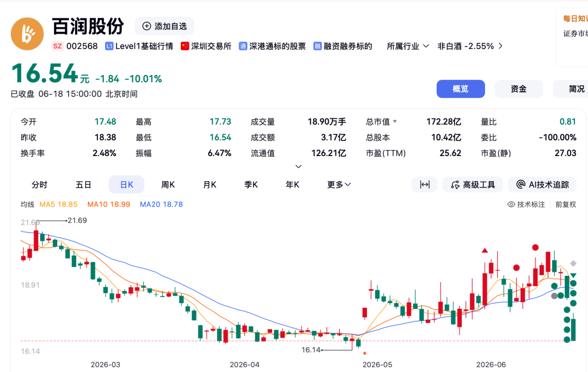The width and height of the screenshot is (588, 372).
Task: Toggle 前复权 price adjustment option
Action: click(x=566, y=204)
